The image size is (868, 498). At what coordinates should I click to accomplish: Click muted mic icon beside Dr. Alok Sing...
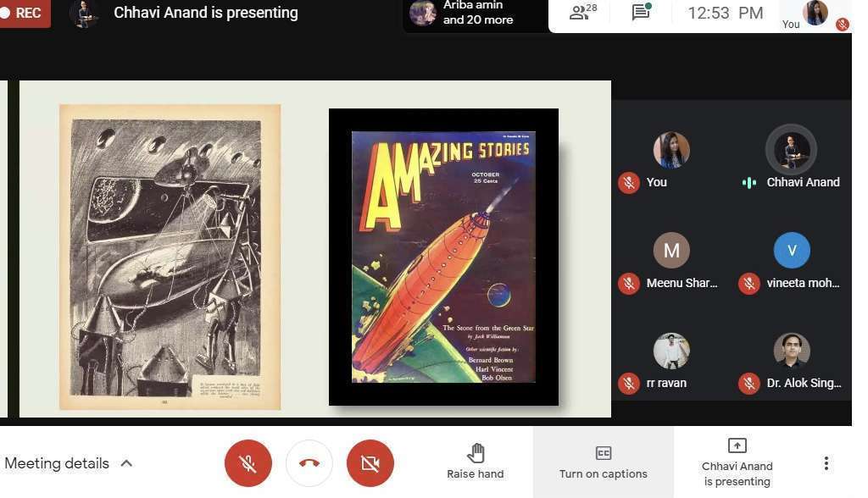point(749,384)
